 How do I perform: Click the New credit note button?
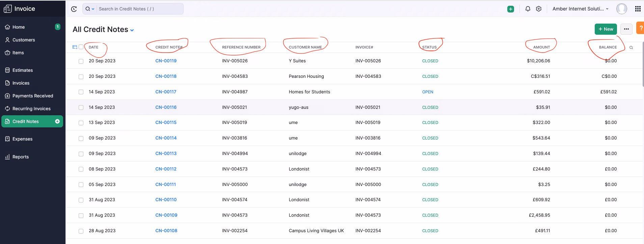tap(606, 29)
